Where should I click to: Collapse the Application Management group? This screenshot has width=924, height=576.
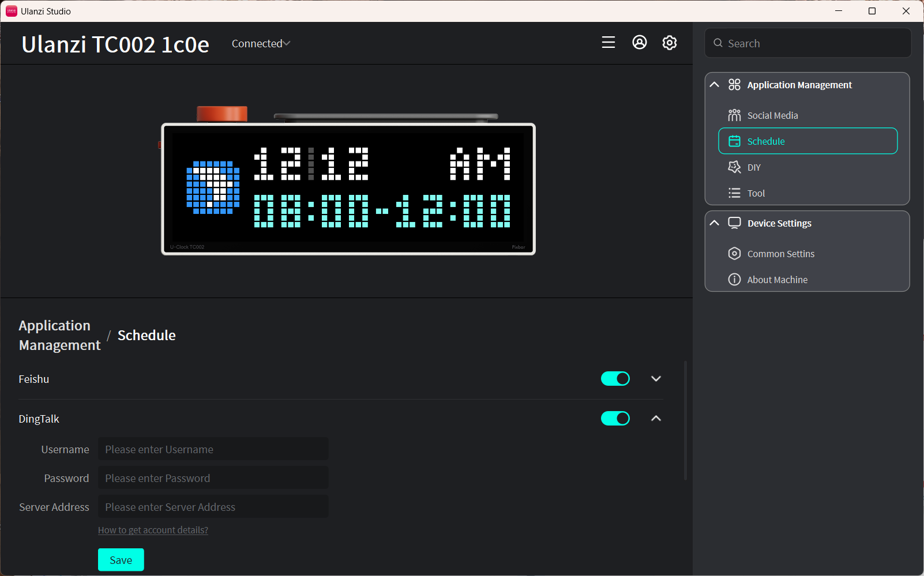click(x=714, y=85)
